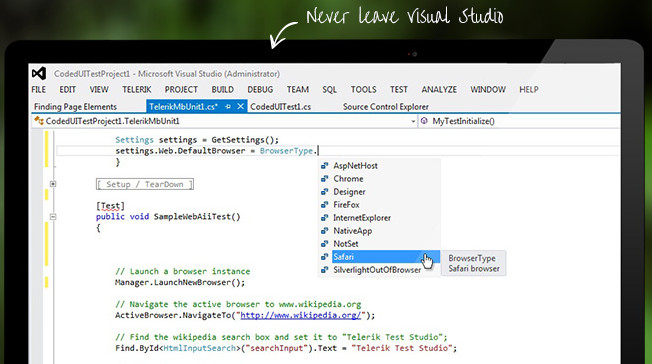652x364 pixels.
Task: Open the EDIT menu
Action: (x=67, y=89)
